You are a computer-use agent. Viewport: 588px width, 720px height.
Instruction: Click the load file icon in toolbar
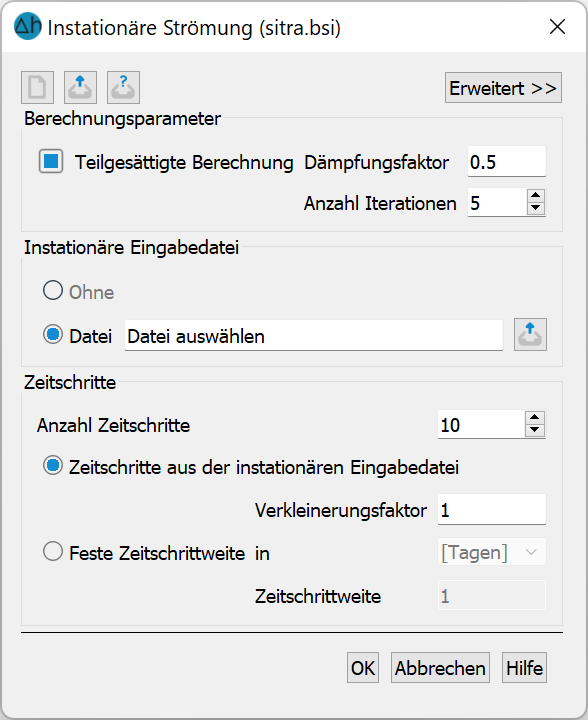(x=80, y=87)
